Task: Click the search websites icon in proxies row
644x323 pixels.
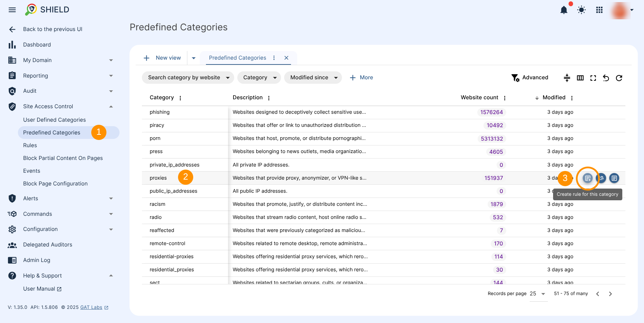Action: click(x=601, y=178)
